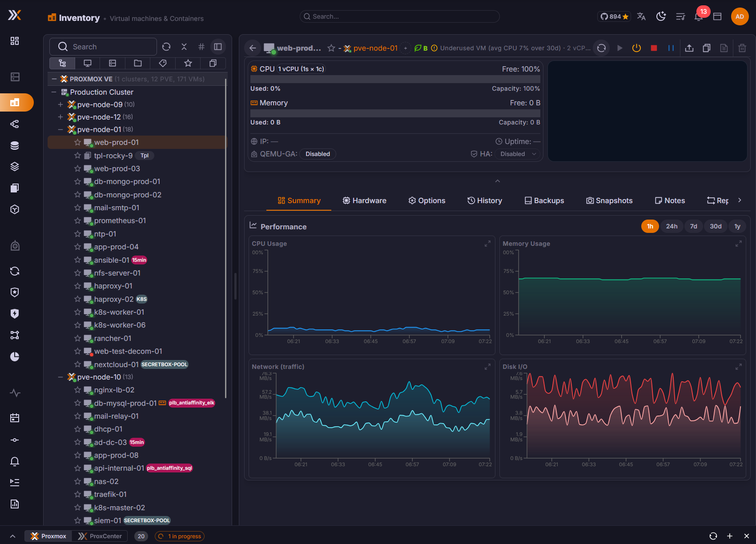Open the HA Disabled dropdown

(x=518, y=154)
